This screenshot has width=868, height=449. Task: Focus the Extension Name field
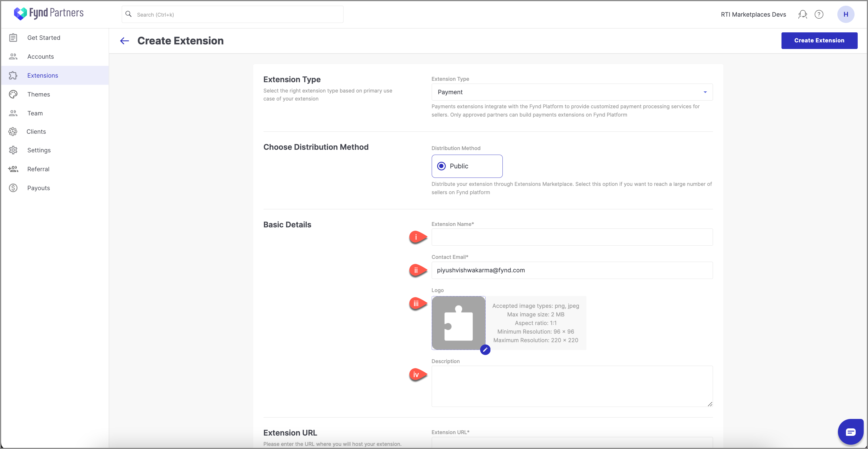tap(572, 237)
